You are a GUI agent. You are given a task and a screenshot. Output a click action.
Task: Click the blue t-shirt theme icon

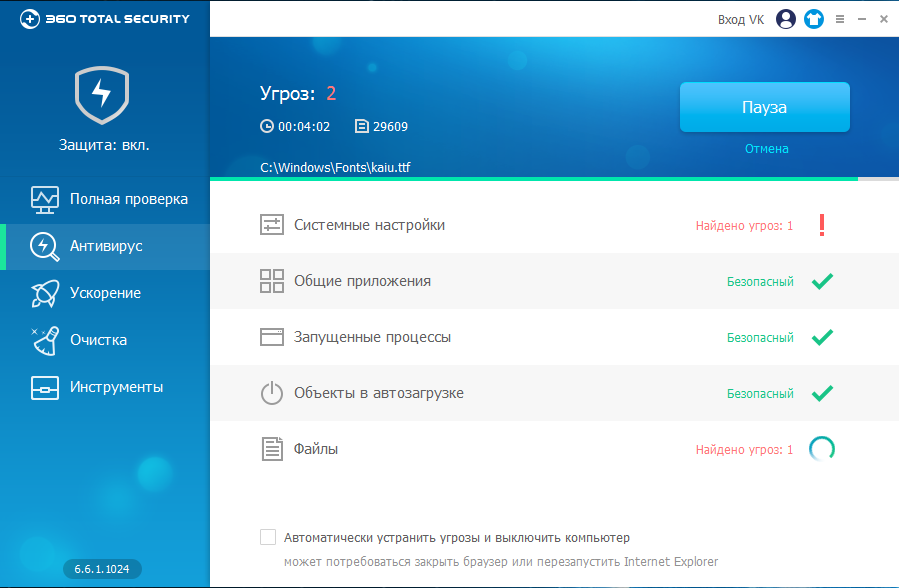point(813,19)
